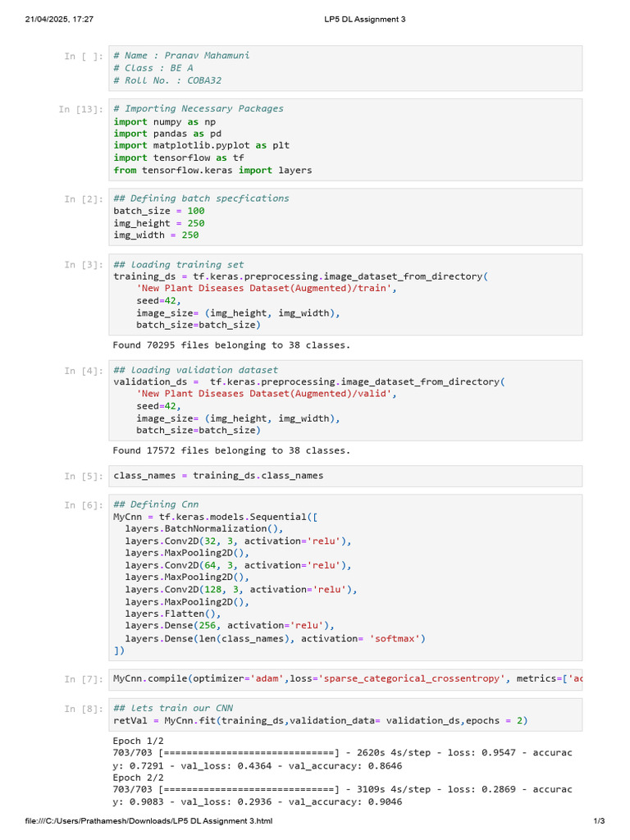The image size is (630, 840).
Task: Click the '## Defining batch specfications' comment
Action: point(202,199)
